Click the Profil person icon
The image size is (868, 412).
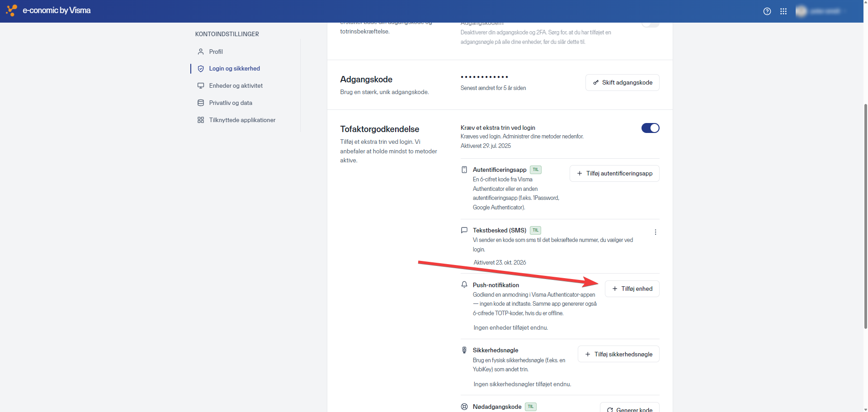[x=201, y=52]
